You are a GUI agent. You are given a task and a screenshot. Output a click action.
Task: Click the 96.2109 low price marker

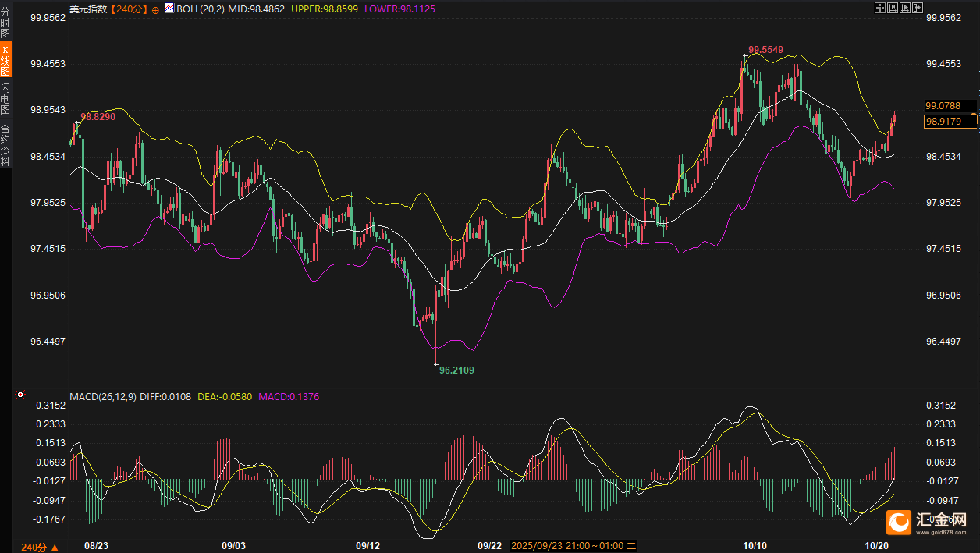[456, 370]
